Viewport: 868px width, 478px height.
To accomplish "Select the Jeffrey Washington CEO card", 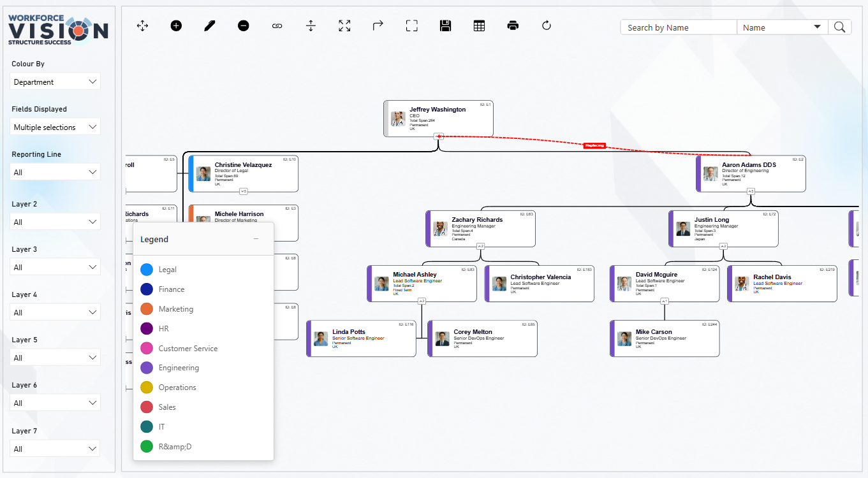I will [x=439, y=119].
